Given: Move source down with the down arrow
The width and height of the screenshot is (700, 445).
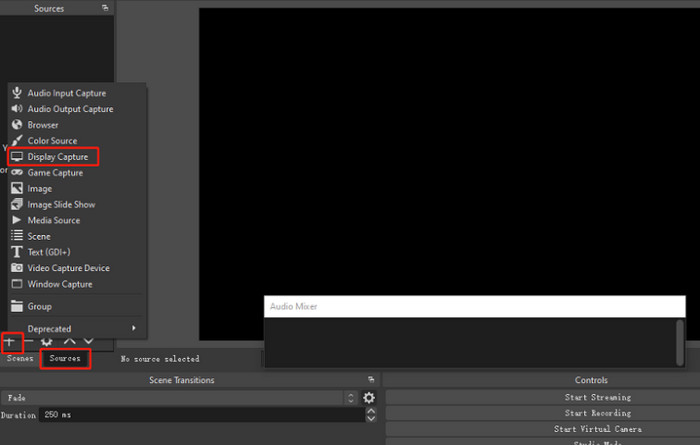Looking at the screenshot, I should coord(88,342).
